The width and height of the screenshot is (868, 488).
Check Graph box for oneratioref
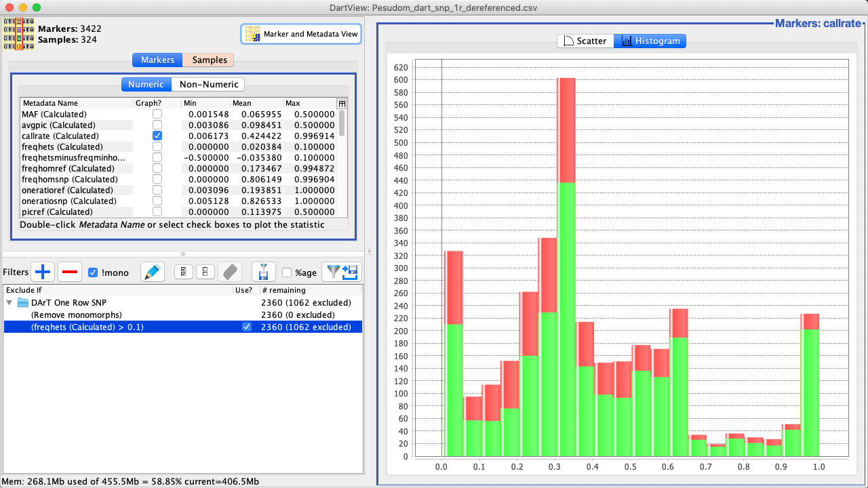pyautogui.click(x=157, y=190)
